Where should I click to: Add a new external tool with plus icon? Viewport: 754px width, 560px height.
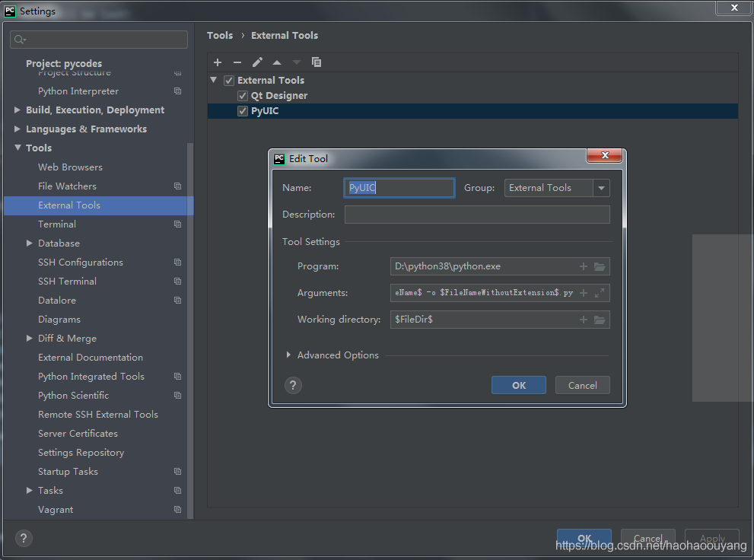(218, 62)
